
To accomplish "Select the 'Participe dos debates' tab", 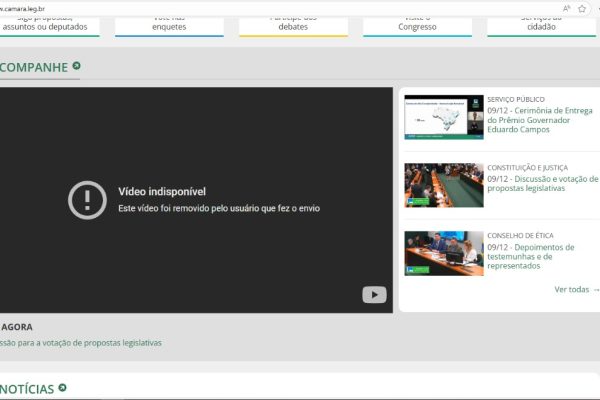I will coord(293,22).
